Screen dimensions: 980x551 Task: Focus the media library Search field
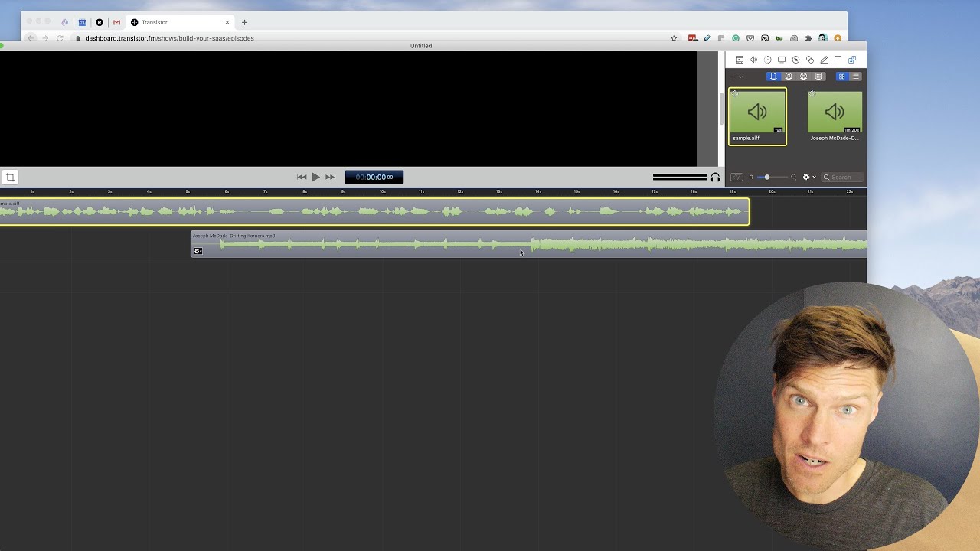pos(842,177)
